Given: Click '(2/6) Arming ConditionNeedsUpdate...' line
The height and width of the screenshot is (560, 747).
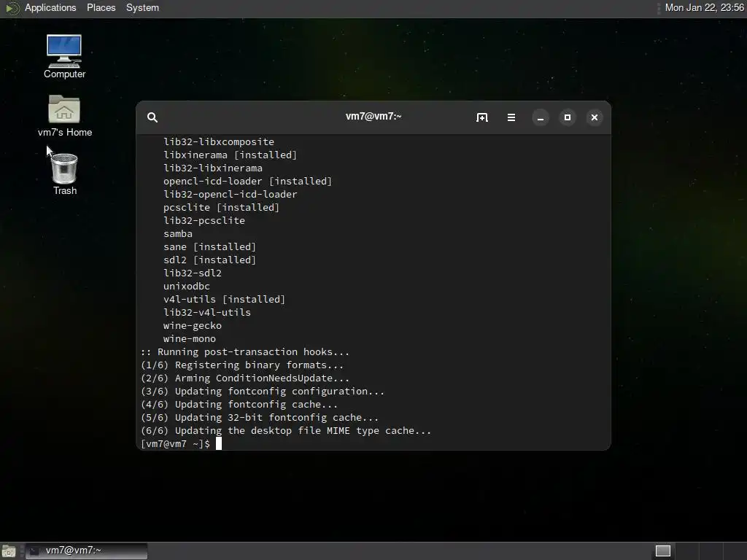Looking at the screenshot, I should click(245, 378).
